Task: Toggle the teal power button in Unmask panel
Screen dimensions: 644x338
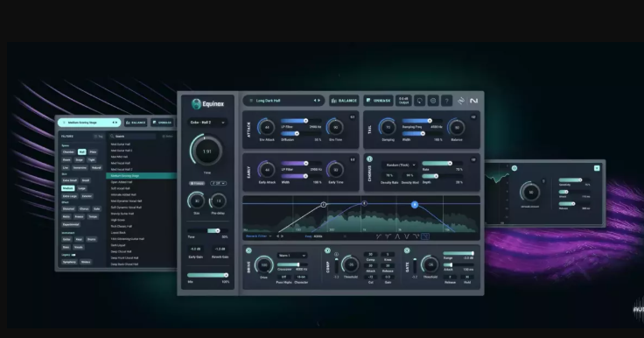Action: (514, 168)
